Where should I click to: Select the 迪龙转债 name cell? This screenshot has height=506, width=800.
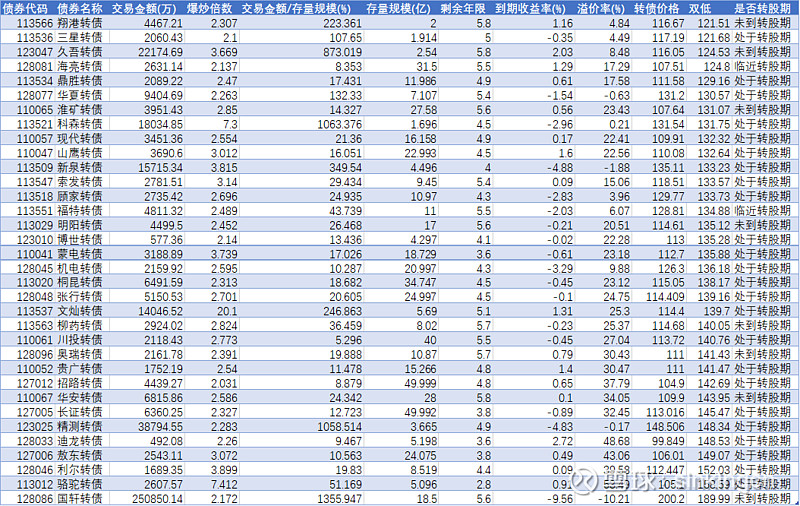79,441
